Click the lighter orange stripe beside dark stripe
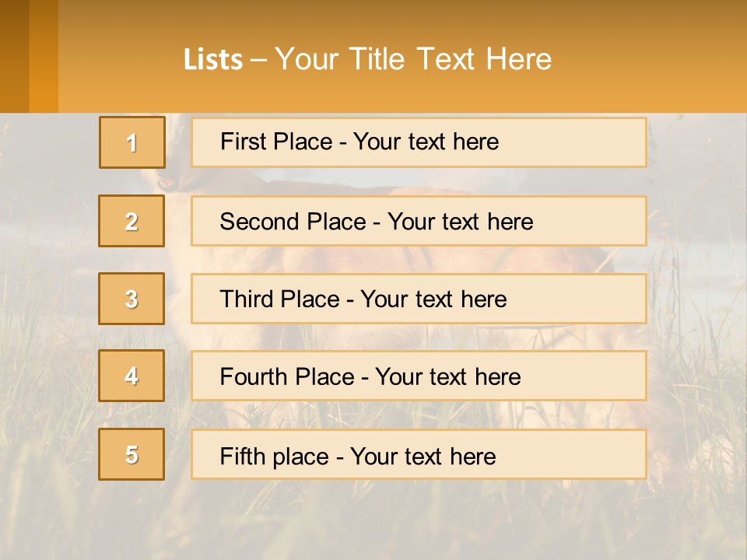This screenshot has height=560, width=747. (44, 56)
